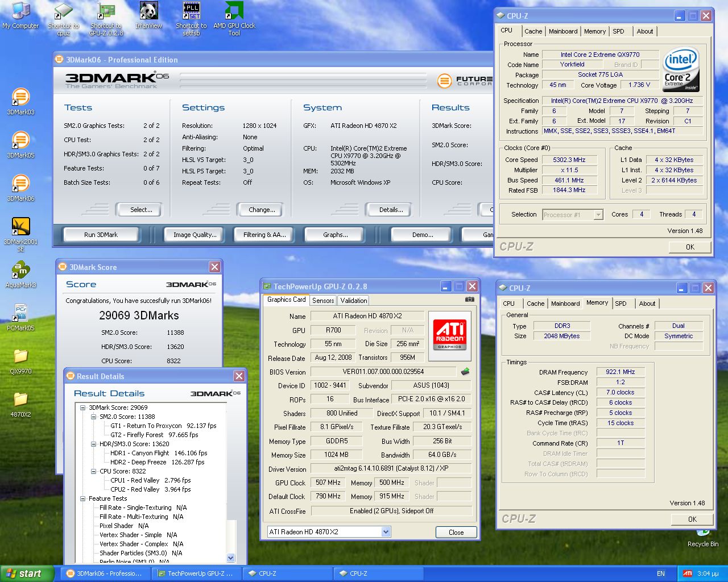Viewport: 728px width, 582px height.
Task: Launch 3DMark2001 SE desktop icon
Action: [20, 234]
